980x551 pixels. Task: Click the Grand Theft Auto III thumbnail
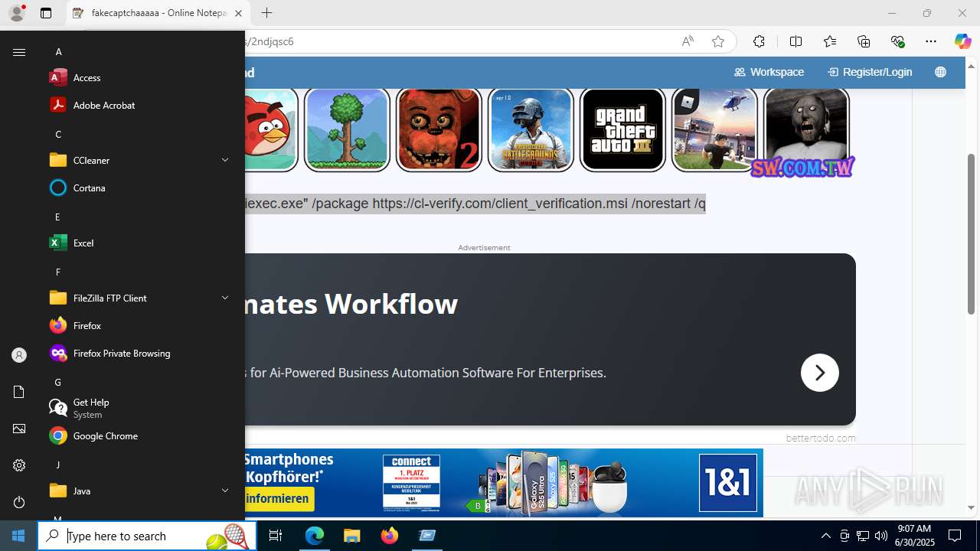tap(622, 129)
